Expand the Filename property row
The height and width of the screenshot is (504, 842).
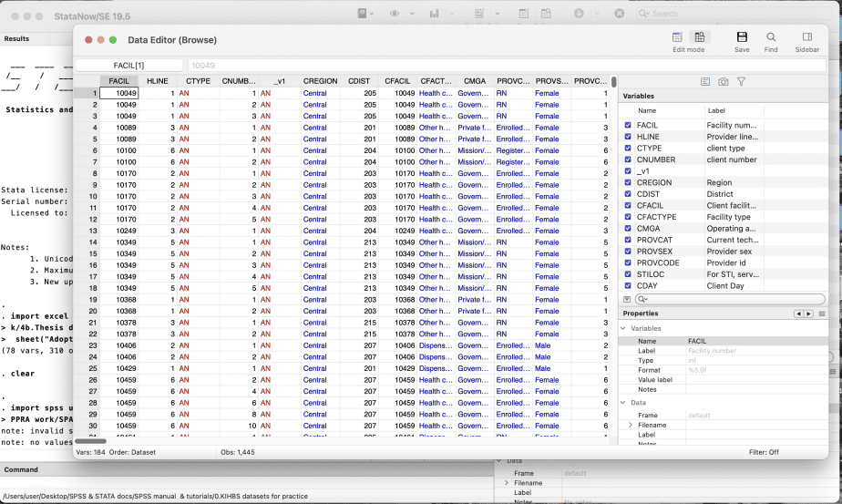point(630,425)
